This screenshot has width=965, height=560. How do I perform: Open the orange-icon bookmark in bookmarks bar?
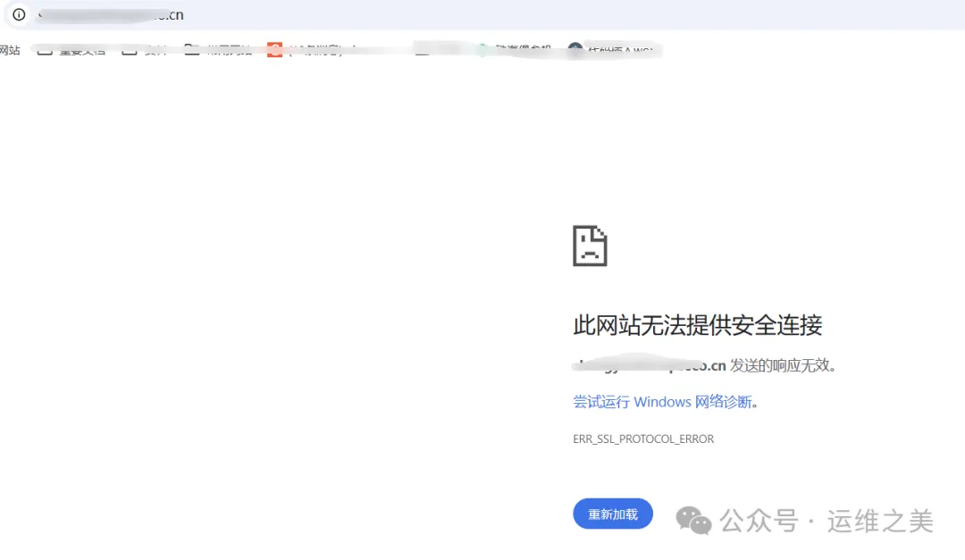(274, 50)
